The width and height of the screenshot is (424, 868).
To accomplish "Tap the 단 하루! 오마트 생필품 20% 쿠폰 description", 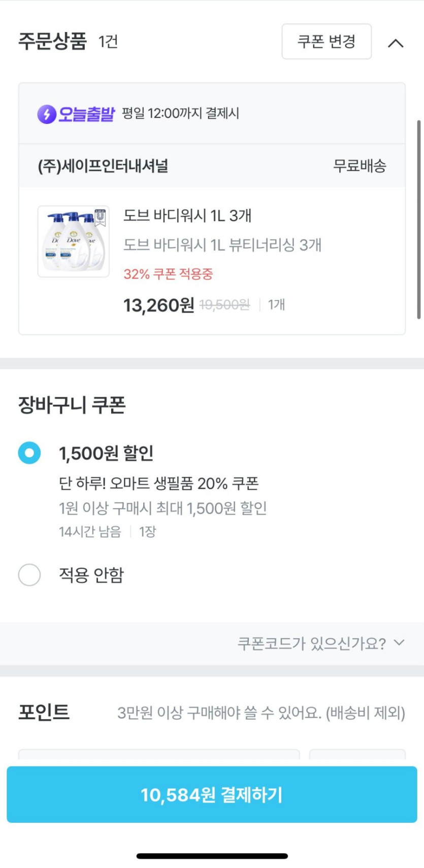I will tap(159, 483).
